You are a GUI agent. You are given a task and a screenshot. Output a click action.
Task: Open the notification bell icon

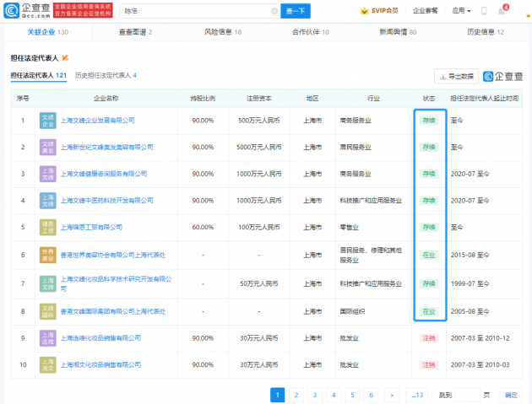pyautogui.click(x=503, y=11)
